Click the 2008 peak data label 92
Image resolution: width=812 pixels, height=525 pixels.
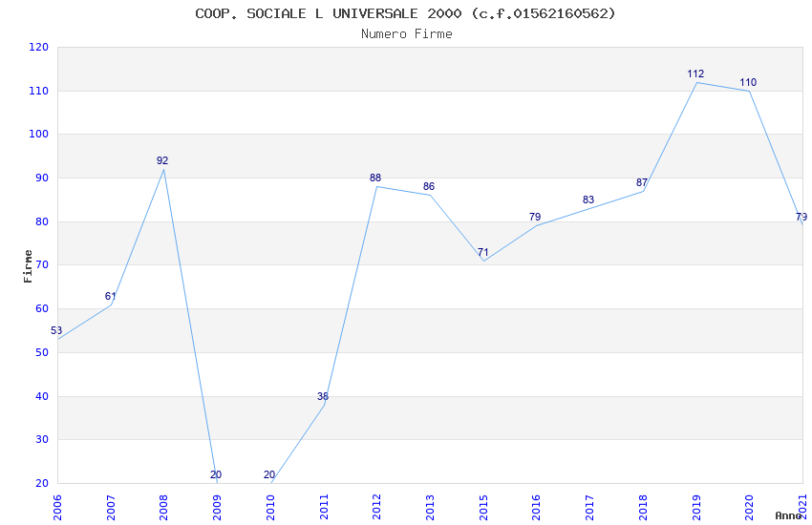[162, 161]
